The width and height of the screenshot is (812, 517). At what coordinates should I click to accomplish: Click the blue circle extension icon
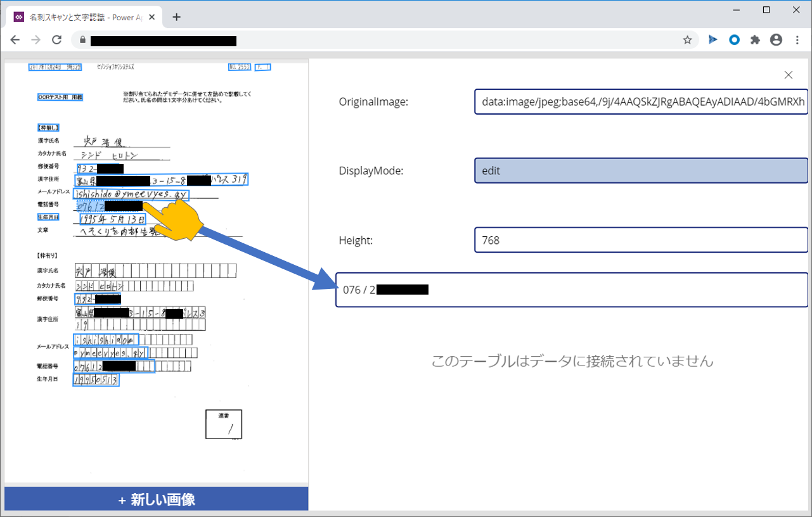(x=734, y=39)
